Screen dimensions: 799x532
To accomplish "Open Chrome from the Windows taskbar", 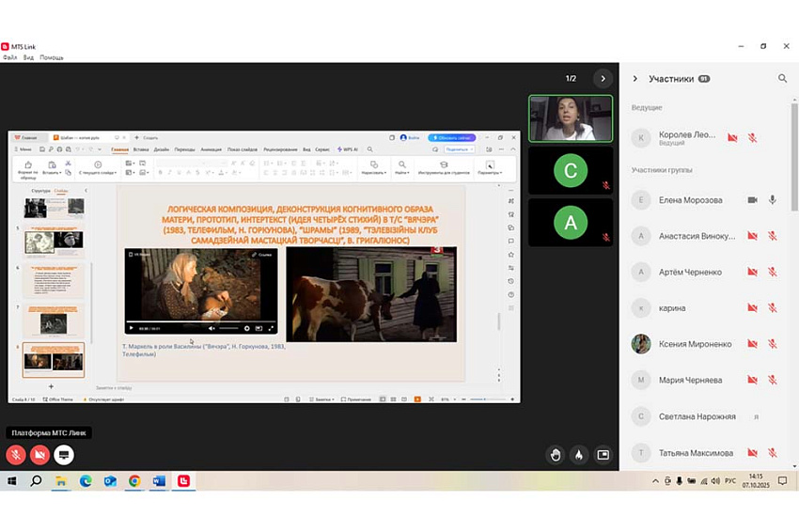I will point(134,481).
